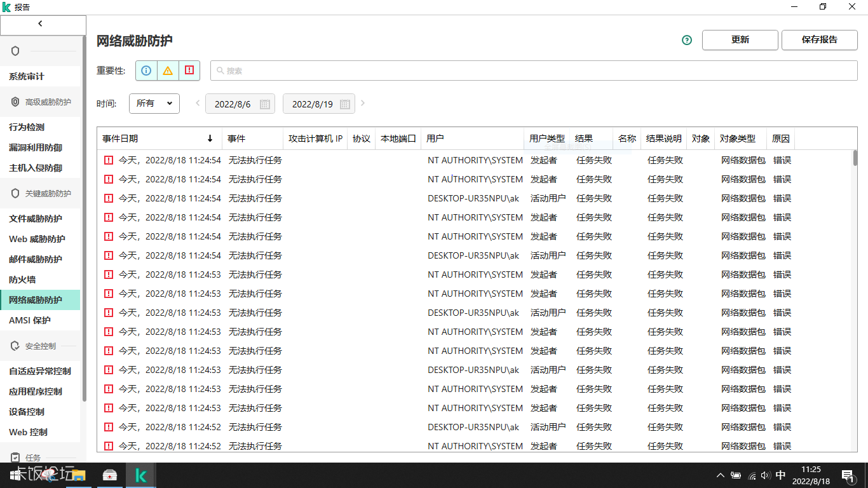Image resolution: width=868 pixels, height=488 pixels.
Task: Select 行为检测 in sidebar
Action: (40, 127)
